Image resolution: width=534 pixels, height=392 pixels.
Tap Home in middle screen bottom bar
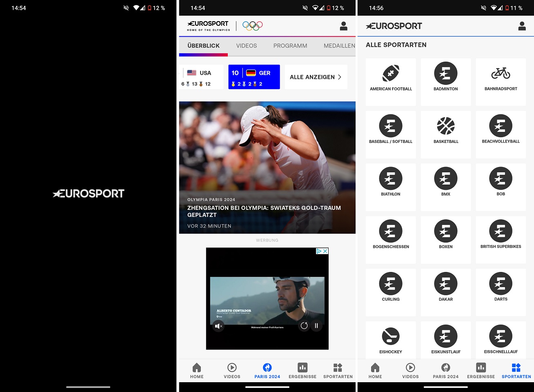point(197,371)
